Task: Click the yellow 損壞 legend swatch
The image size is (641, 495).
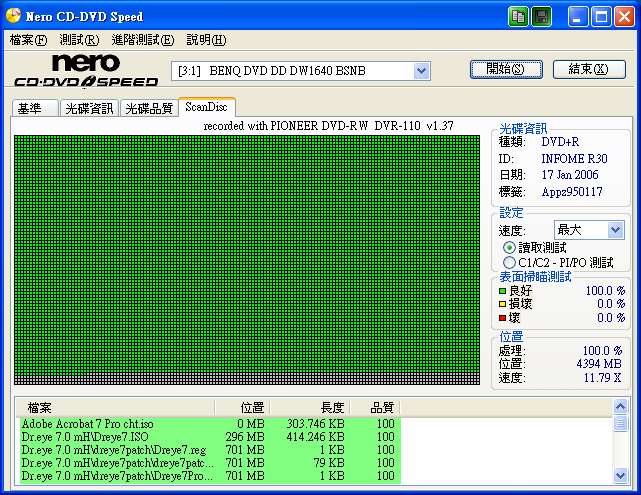Action: (x=502, y=304)
